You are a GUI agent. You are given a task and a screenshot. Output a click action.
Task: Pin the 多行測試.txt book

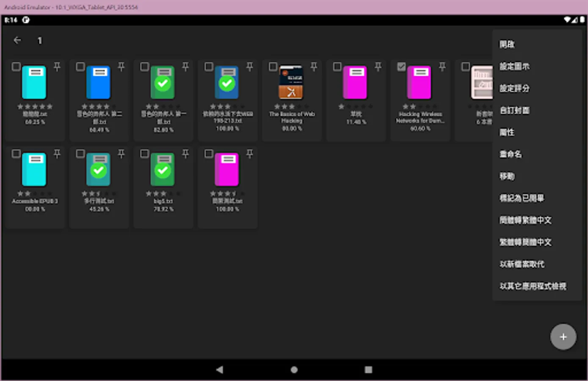tap(121, 154)
